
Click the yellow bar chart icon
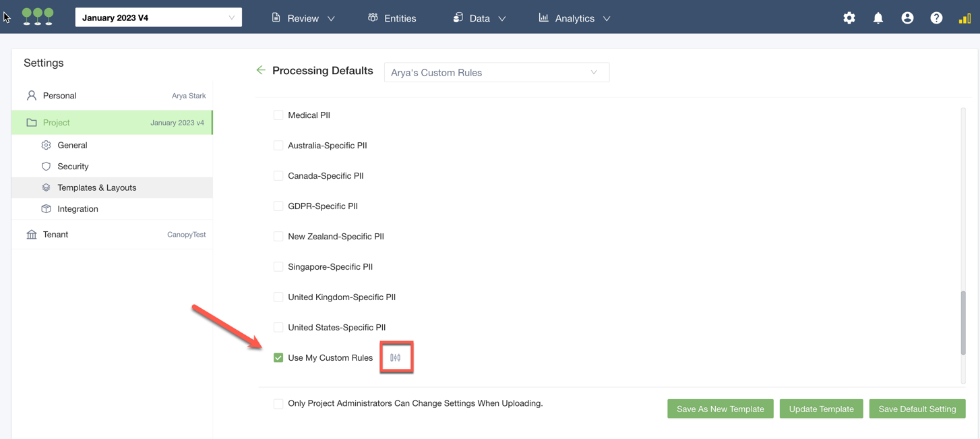964,18
